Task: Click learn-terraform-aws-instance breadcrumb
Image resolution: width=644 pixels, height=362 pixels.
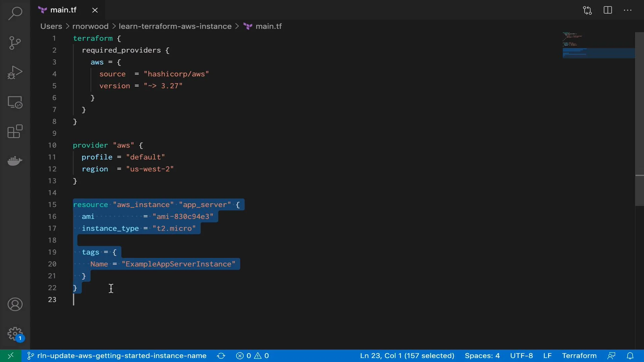Action: tap(175, 26)
